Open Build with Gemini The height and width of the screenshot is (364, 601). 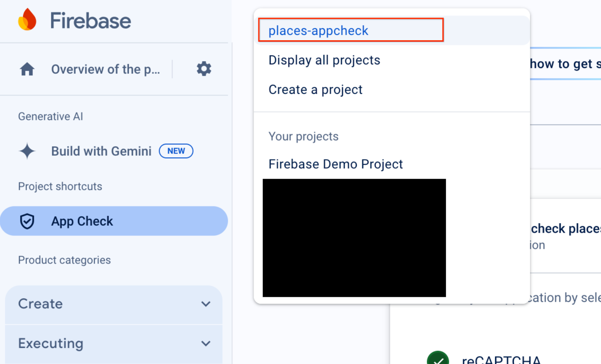[101, 151]
